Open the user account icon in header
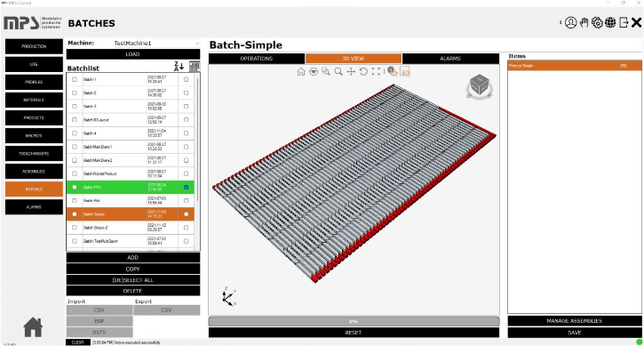644x346 pixels. tap(570, 22)
